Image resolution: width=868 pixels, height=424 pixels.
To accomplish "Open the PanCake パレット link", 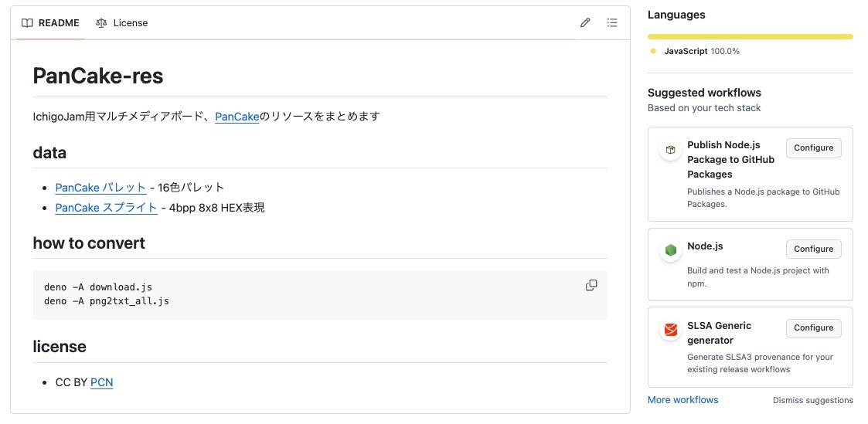I will (100, 188).
